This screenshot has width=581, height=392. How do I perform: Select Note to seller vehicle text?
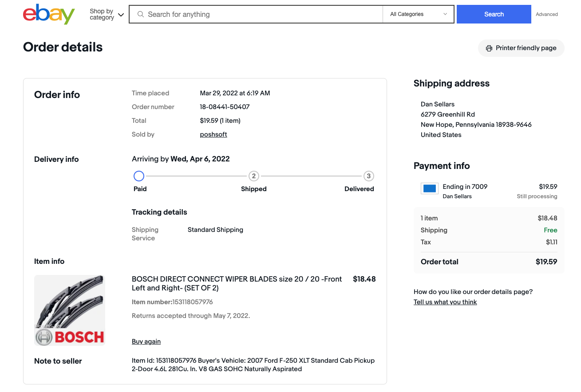pyautogui.click(x=253, y=365)
